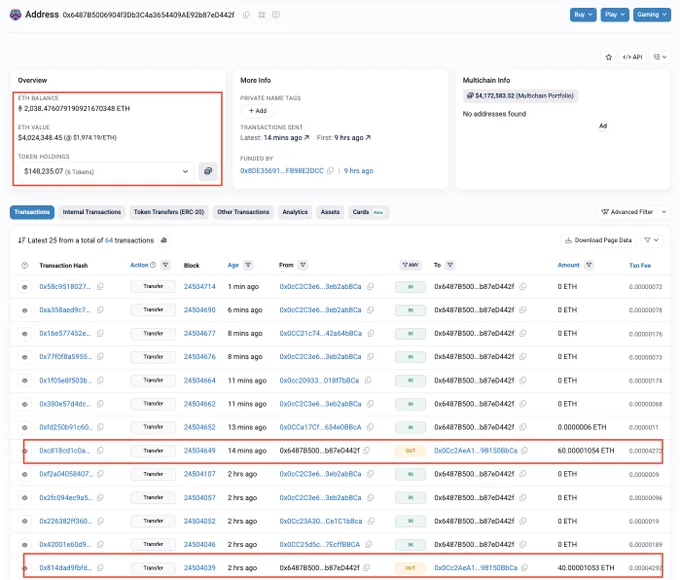Copy the address using header copy icon
This screenshot has height=580, width=680.
pyautogui.click(x=246, y=15)
